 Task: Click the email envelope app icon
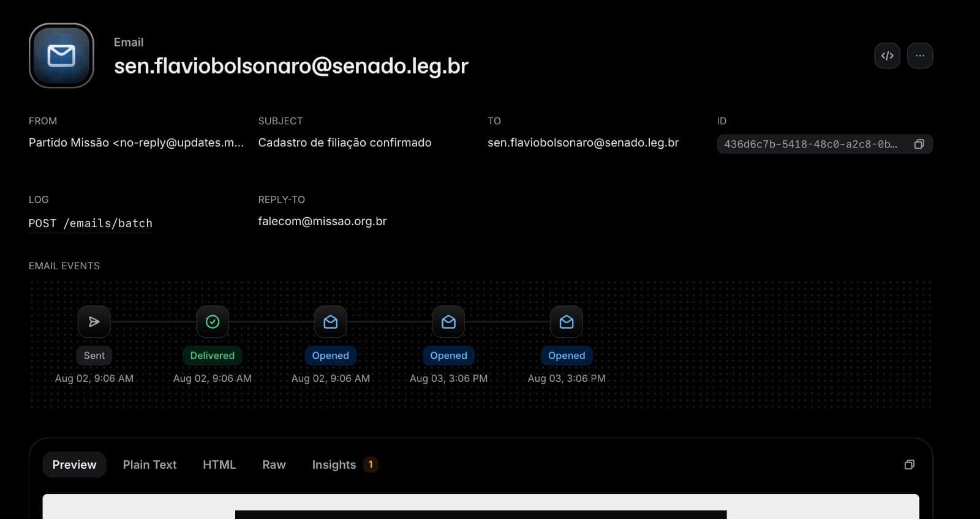click(61, 56)
